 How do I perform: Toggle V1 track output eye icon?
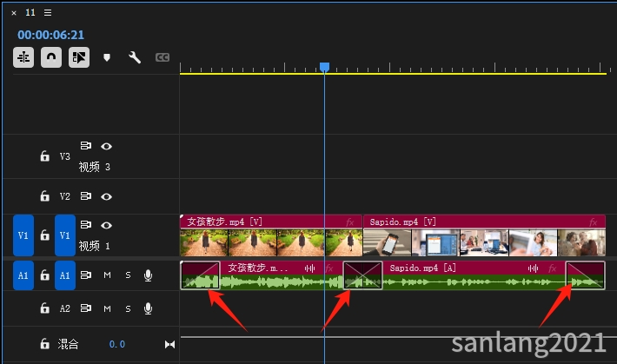point(106,225)
